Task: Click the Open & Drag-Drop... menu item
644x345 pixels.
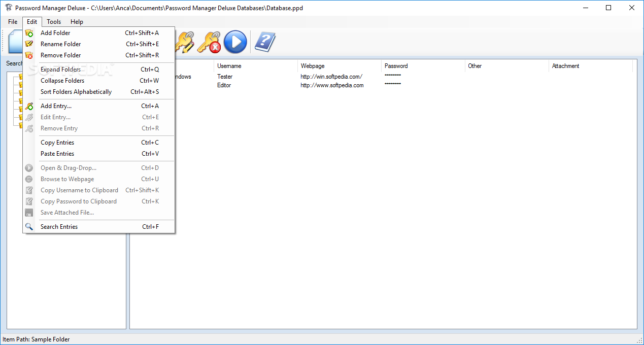Action: (x=99, y=168)
